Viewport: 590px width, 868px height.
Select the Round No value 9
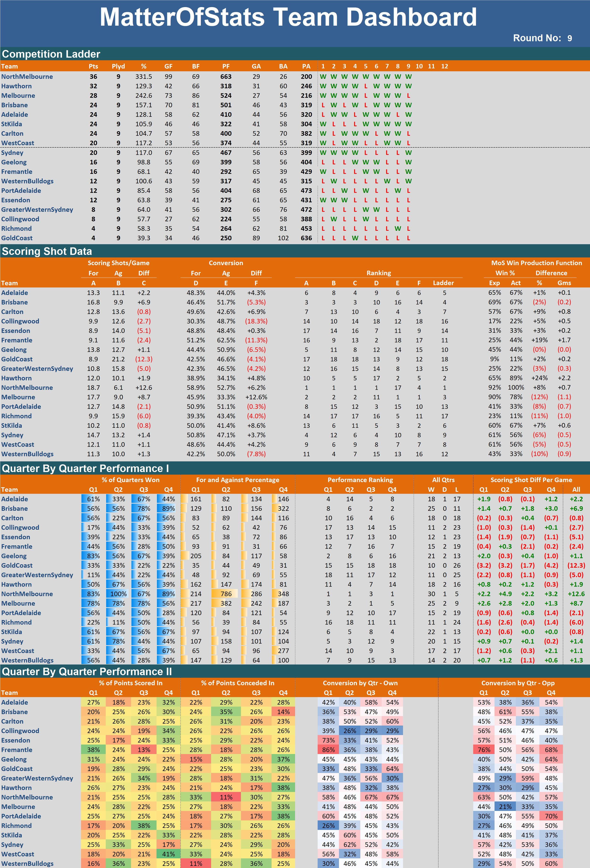click(x=569, y=38)
